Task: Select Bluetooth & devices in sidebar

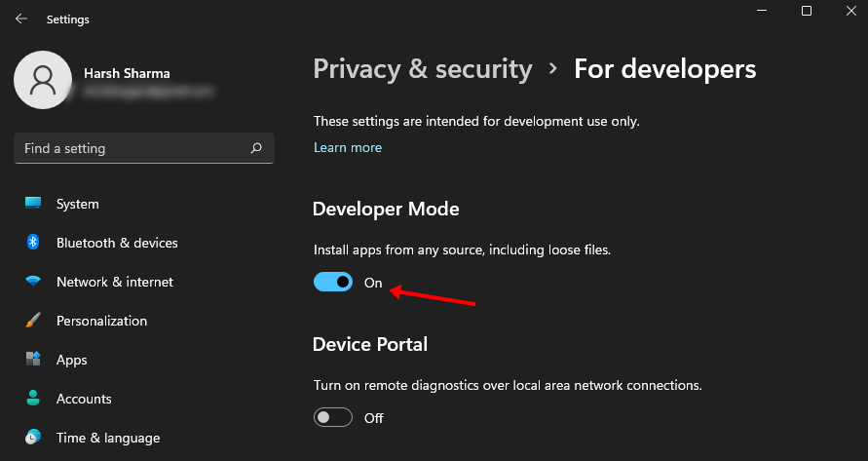Action: (117, 243)
